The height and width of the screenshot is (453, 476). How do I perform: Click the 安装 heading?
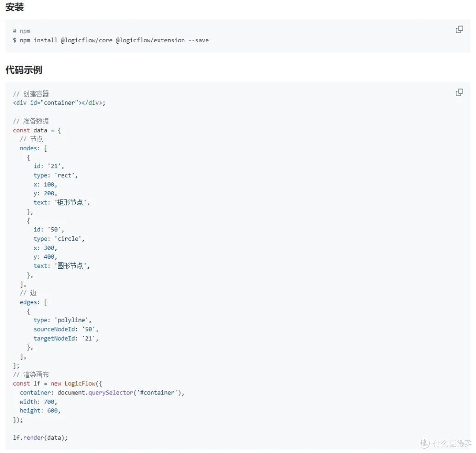(x=15, y=7)
